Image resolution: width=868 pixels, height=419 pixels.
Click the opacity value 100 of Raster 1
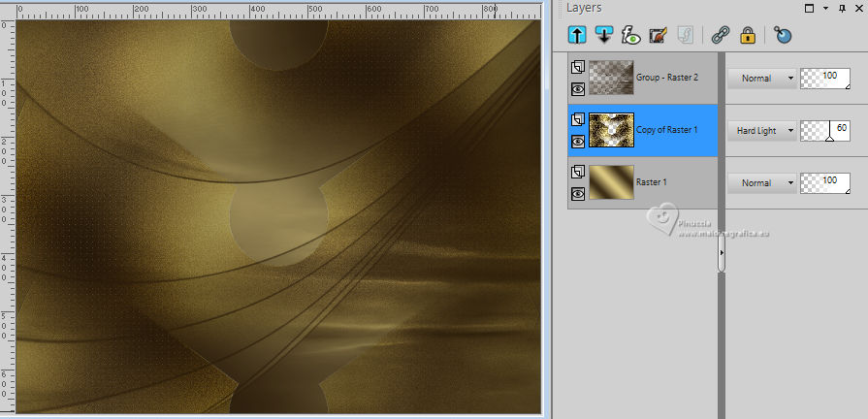coord(829,179)
